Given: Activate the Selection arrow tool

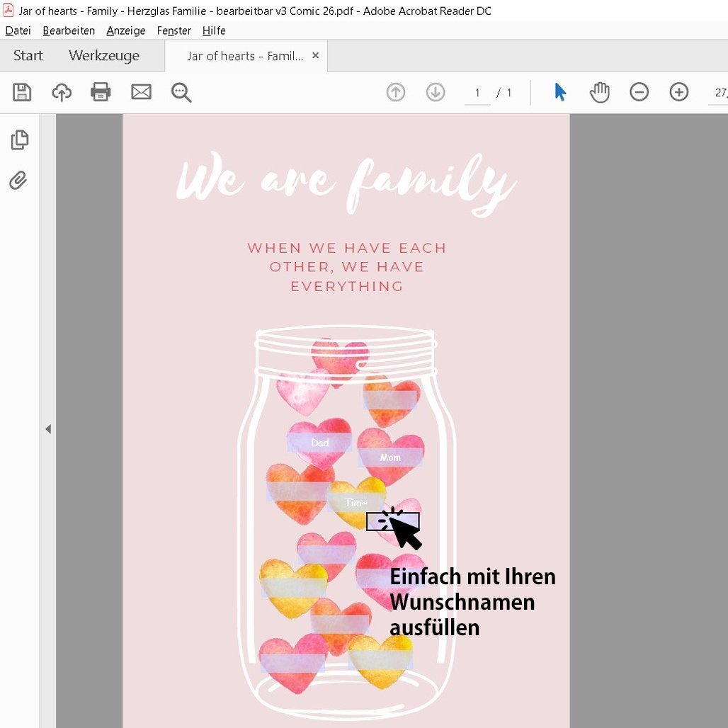Looking at the screenshot, I should tap(560, 92).
